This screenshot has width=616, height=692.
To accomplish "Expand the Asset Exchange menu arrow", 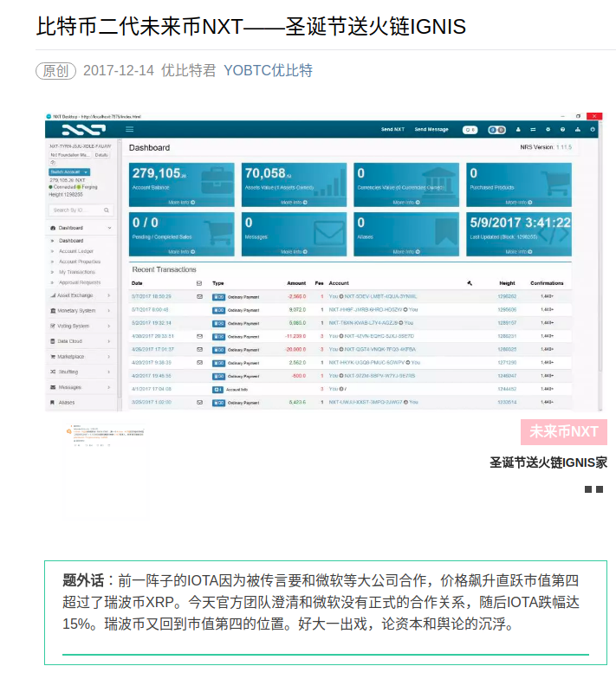I will pos(109,295).
